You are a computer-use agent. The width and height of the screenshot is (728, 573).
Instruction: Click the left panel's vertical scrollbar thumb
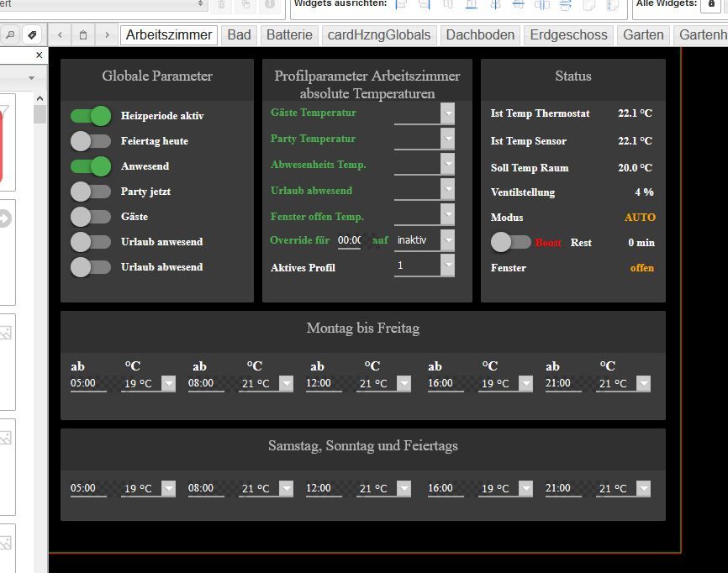tap(40, 114)
